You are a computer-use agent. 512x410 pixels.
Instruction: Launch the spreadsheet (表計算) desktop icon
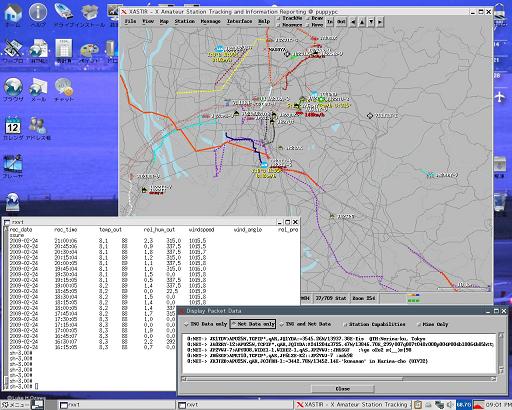[64, 51]
